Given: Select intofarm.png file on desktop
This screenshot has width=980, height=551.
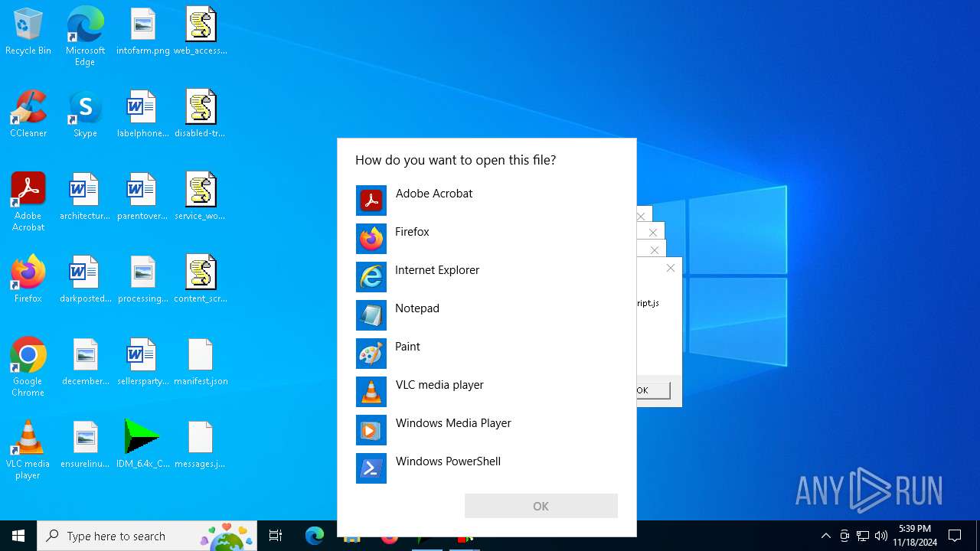Looking at the screenshot, I should 143,32.
